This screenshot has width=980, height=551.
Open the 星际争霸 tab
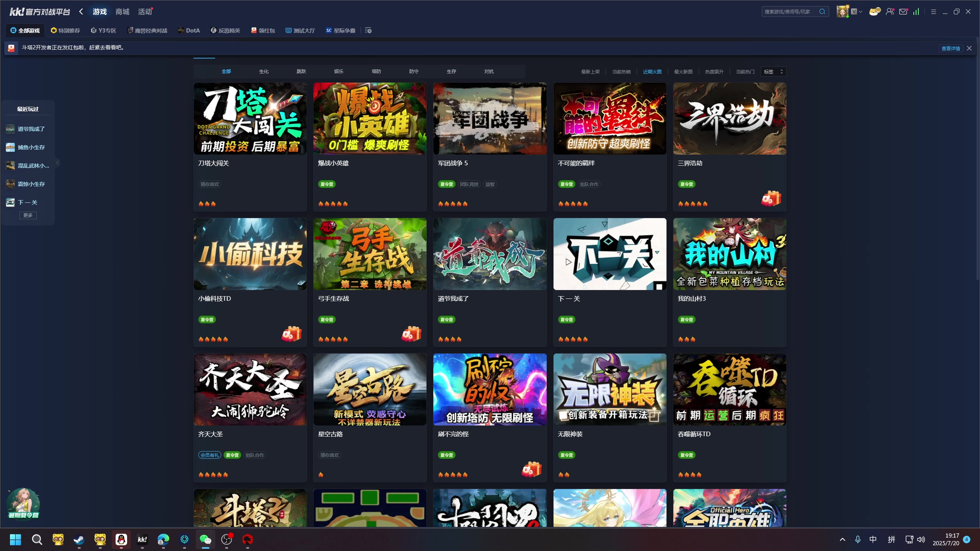click(x=341, y=30)
